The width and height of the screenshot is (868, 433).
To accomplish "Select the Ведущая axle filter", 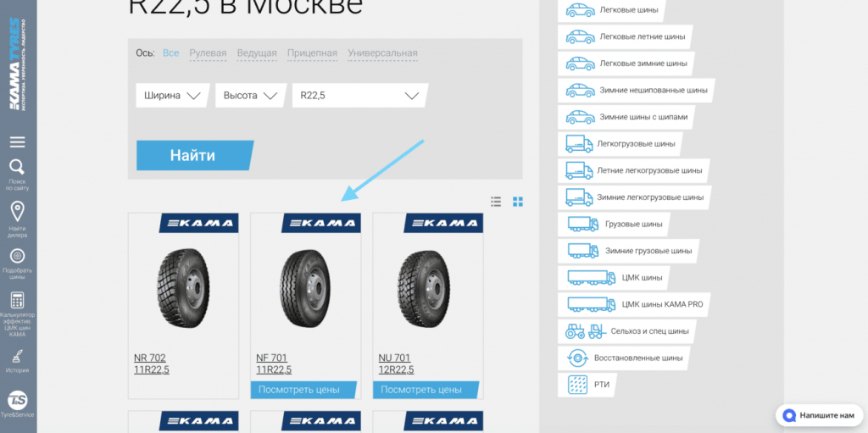I will tap(257, 53).
